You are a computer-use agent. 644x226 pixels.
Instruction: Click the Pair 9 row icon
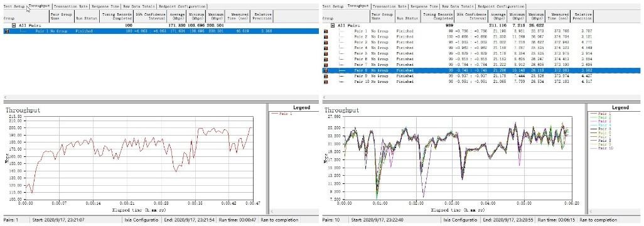point(326,76)
